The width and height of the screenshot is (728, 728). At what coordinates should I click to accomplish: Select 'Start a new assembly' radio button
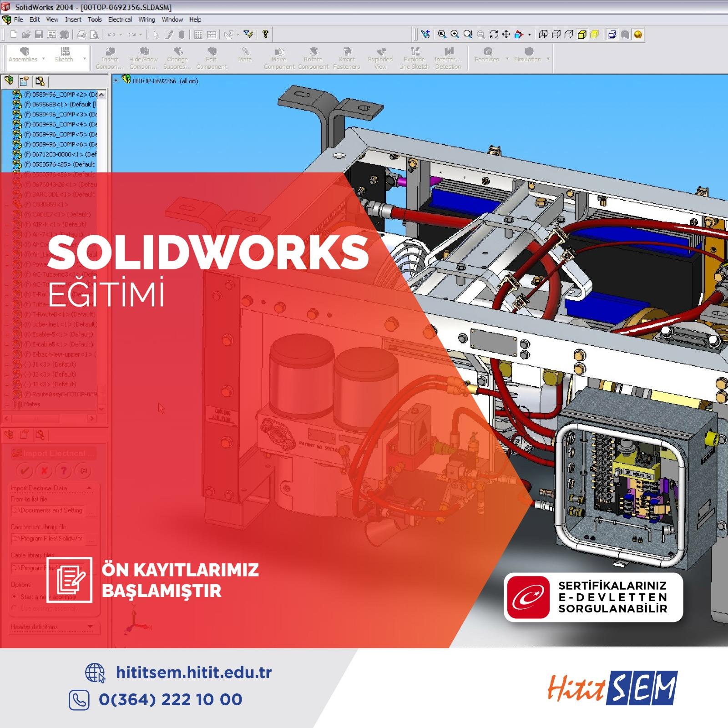(15, 597)
